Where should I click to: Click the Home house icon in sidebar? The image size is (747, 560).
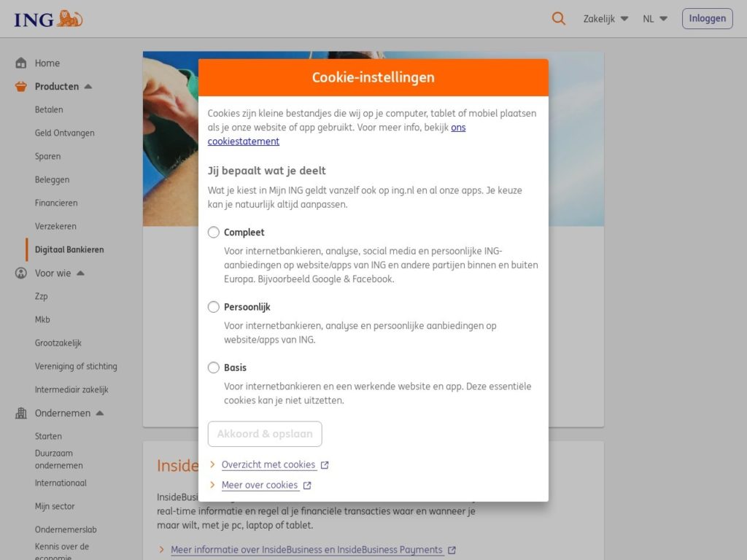[21, 63]
